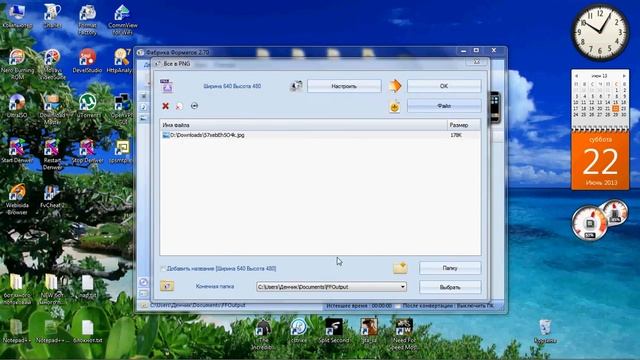Image resolution: width=640 pixels, height=360 pixels.
Task: Click the Настроить button
Action: (344, 86)
